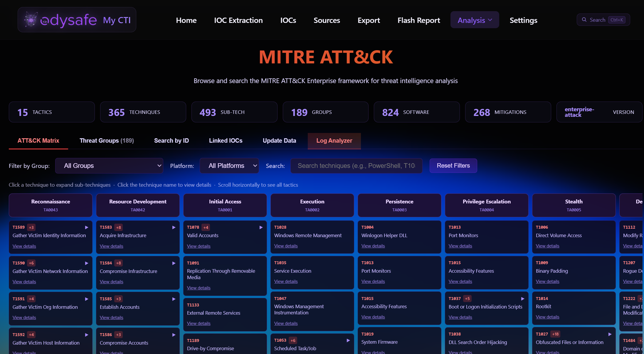The image size is (644, 354).
Task: View details for Direct Volume Access
Action: [547, 246]
